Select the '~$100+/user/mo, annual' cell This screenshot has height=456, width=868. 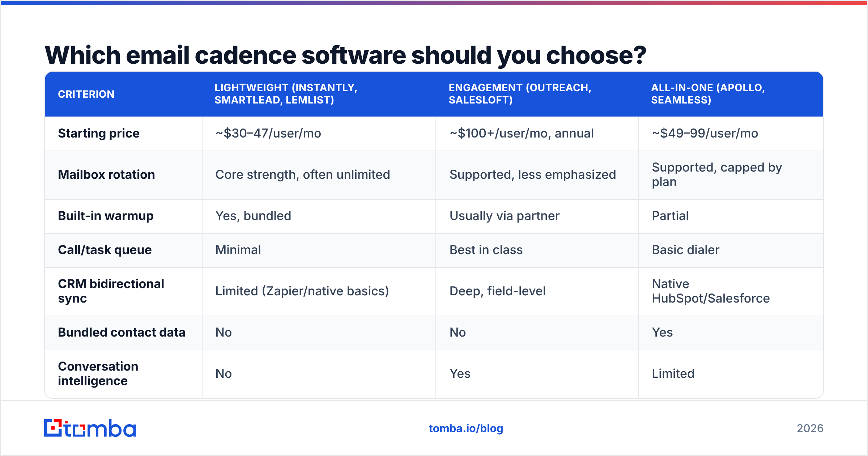point(522,133)
